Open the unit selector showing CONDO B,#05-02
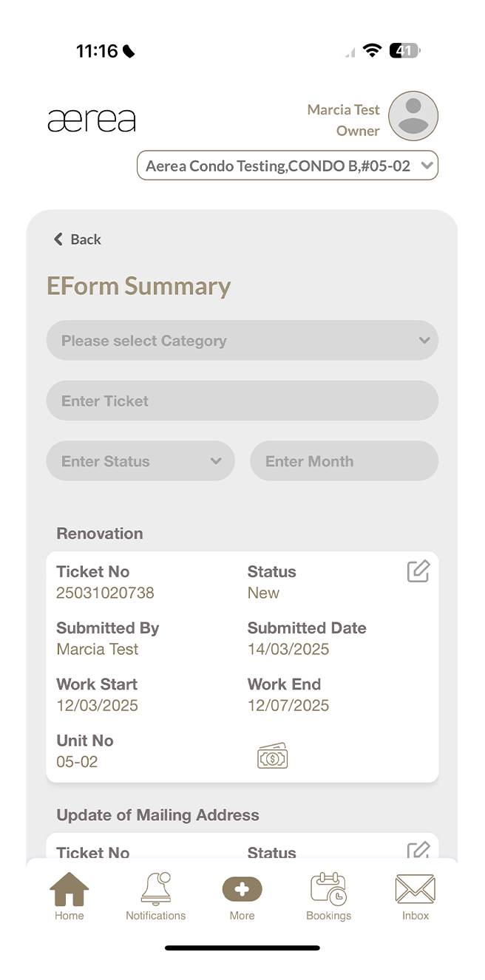Screen dimensions: 485x980 pyautogui.click(x=287, y=165)
